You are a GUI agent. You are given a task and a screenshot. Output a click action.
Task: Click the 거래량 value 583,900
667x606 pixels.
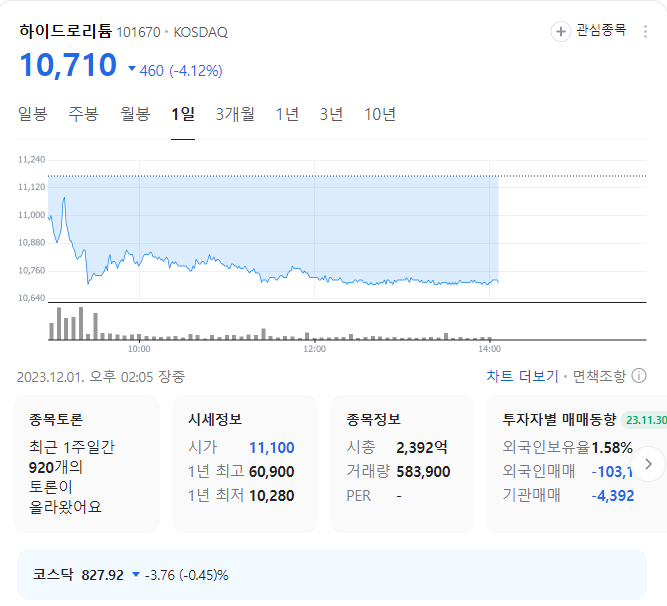(x=423, y=472)
